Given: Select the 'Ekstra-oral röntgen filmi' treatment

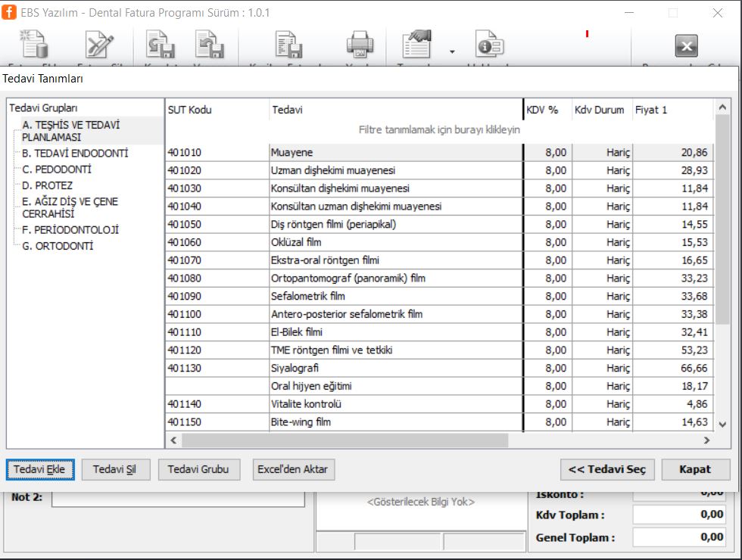Looking at the screenshot, I should point(439,260).
